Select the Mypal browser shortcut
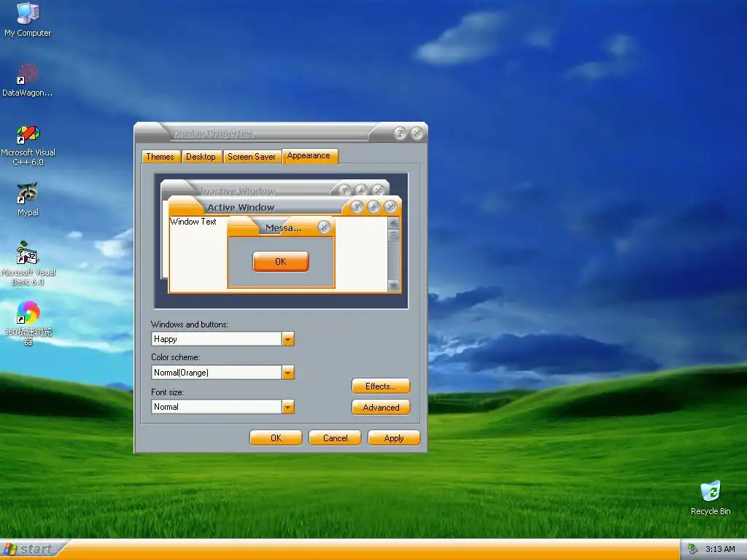The image size is (747, 560). click(x=28, y=200)
